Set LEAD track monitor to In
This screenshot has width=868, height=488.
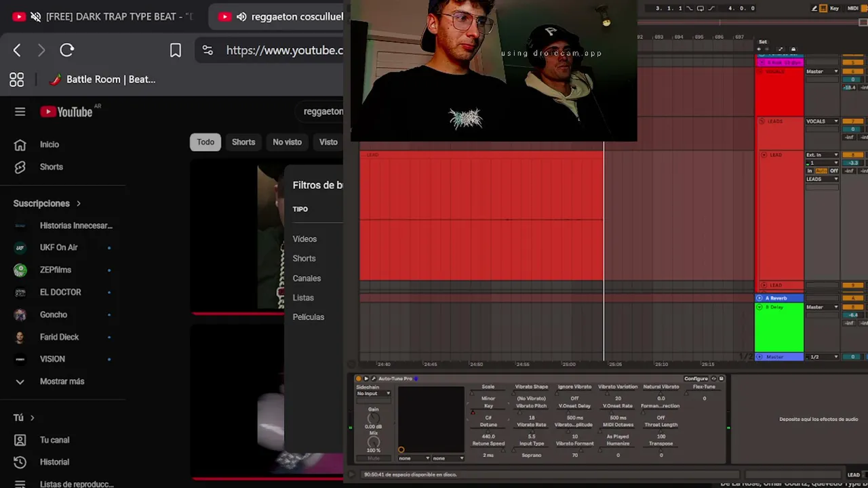pos(810,171)
